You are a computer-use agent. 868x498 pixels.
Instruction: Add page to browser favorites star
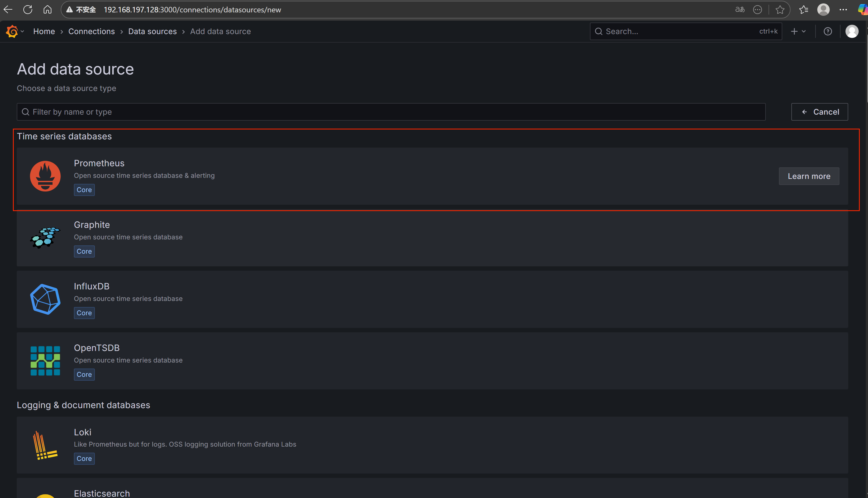[780, 10]
